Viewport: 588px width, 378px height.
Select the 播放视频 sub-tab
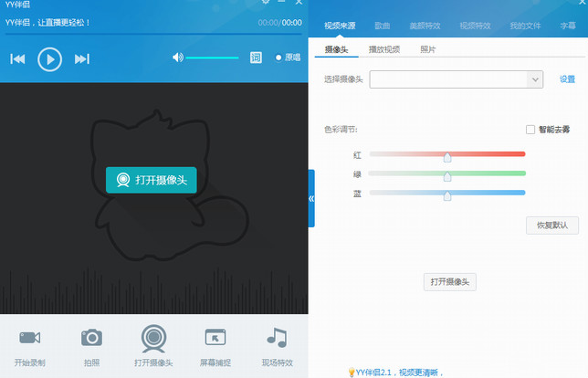click(x=384, y=49)
